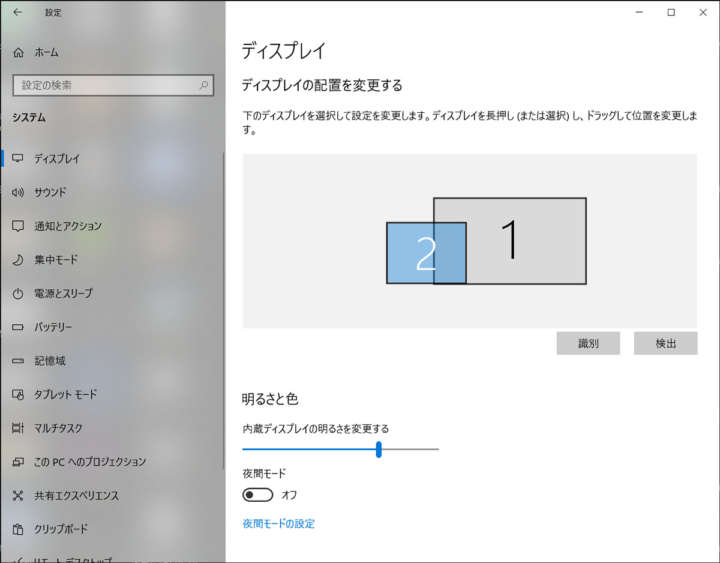
Task: Select the 記憶域 storage icon
Action: (x=18, y=361)
